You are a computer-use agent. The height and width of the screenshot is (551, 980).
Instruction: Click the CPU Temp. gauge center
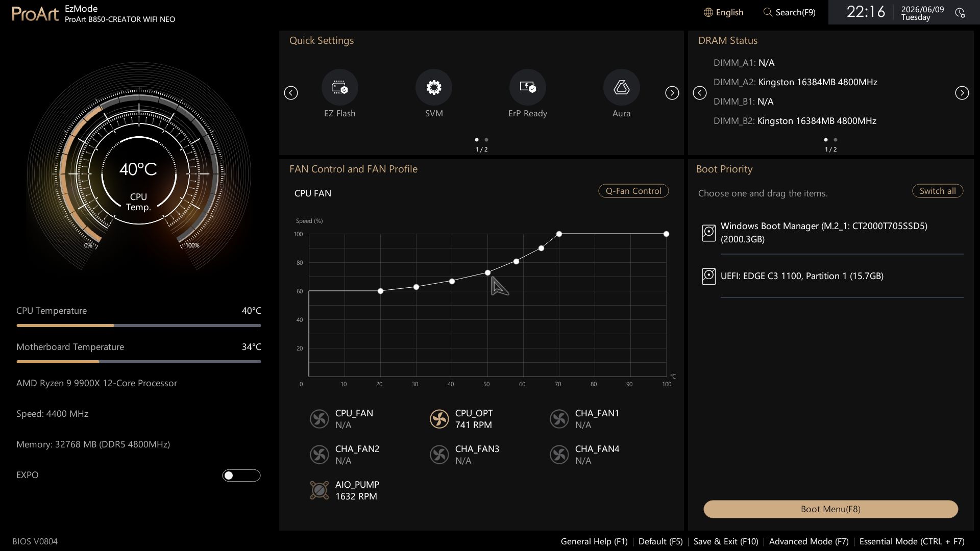pyautogui.click(x=138, y=174)
